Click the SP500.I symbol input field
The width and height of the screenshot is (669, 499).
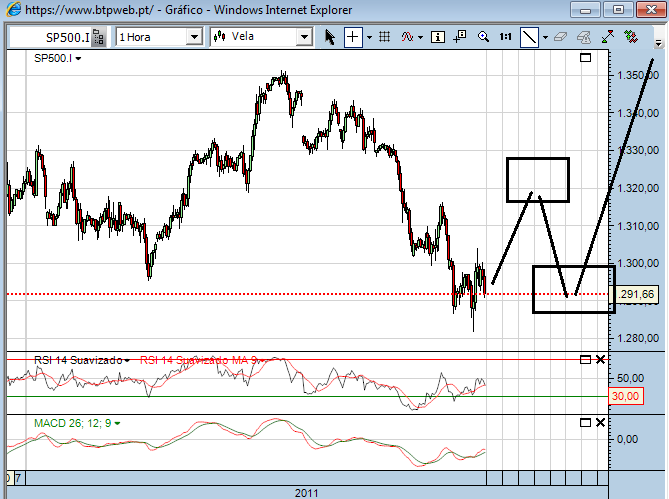[50, 37]
